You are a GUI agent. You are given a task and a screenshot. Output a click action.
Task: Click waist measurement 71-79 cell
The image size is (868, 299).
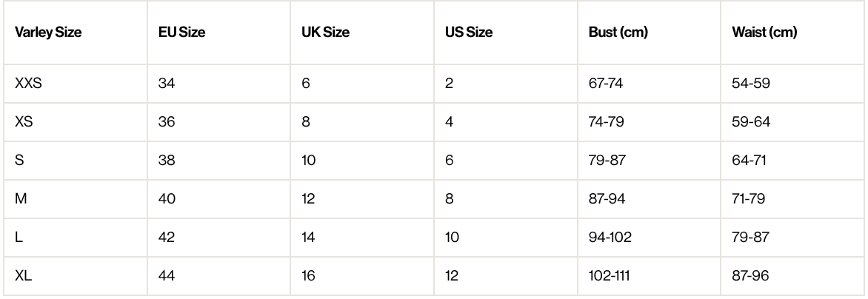coord(750,199)
